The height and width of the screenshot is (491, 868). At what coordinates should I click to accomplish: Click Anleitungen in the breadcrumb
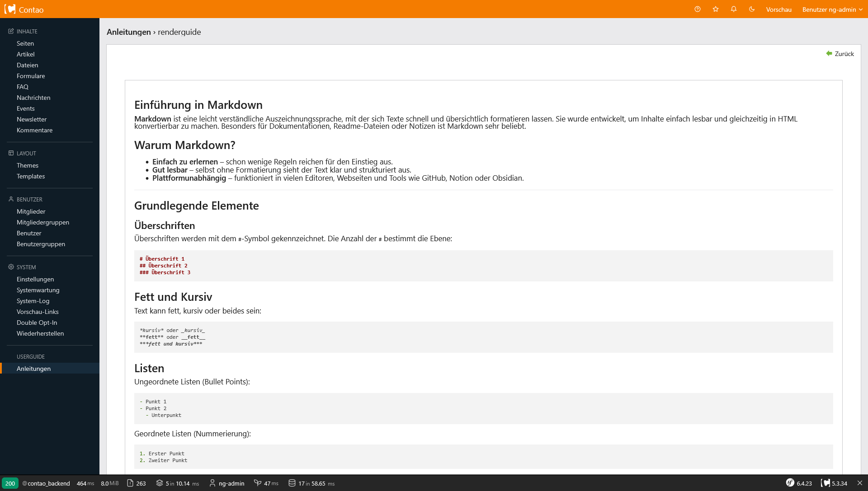click(x=129, y=32)
